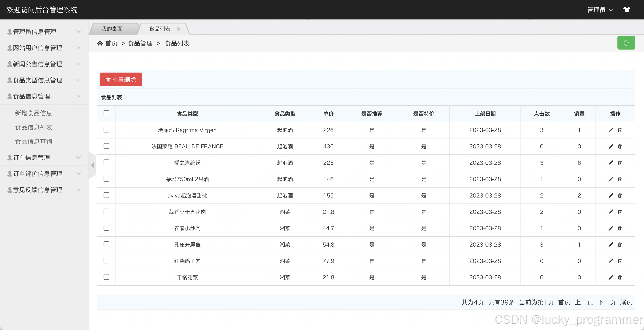Screen dimensions: 644x330
Task: Open 食品信息列表 submenu item
Action: point(33,127)
